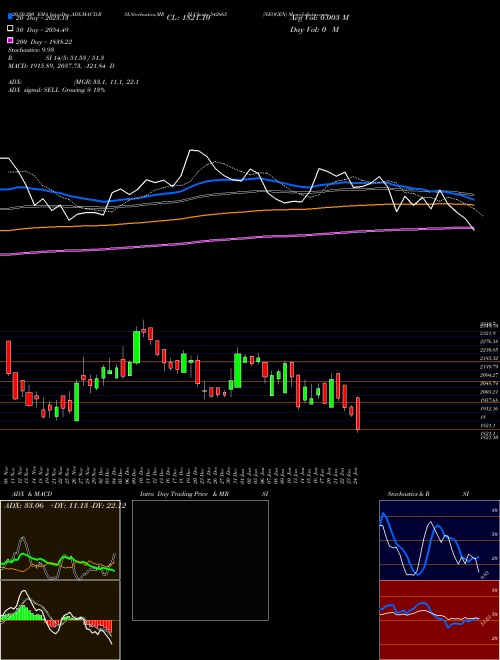Click the '50 Day = 2054.49' label
500x660 pixels.
pyautogui.click(x=42, y=30)
